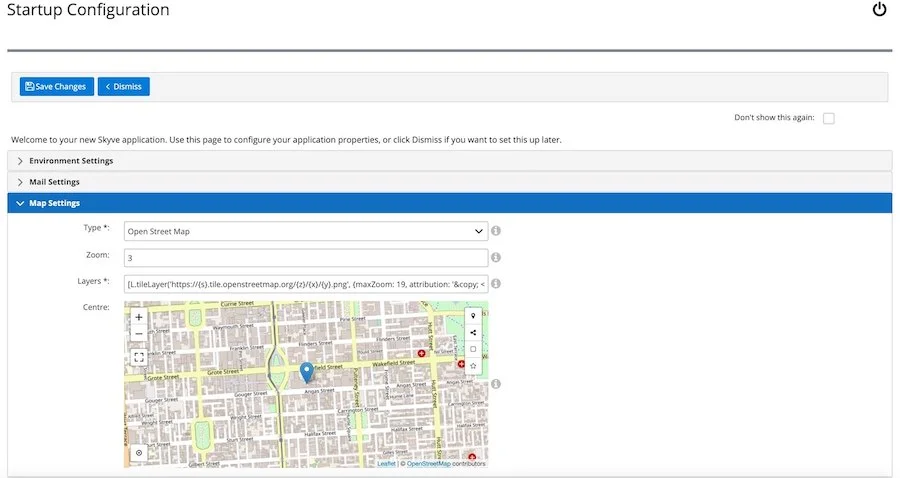Click into the Layers text field

(306, 284)
